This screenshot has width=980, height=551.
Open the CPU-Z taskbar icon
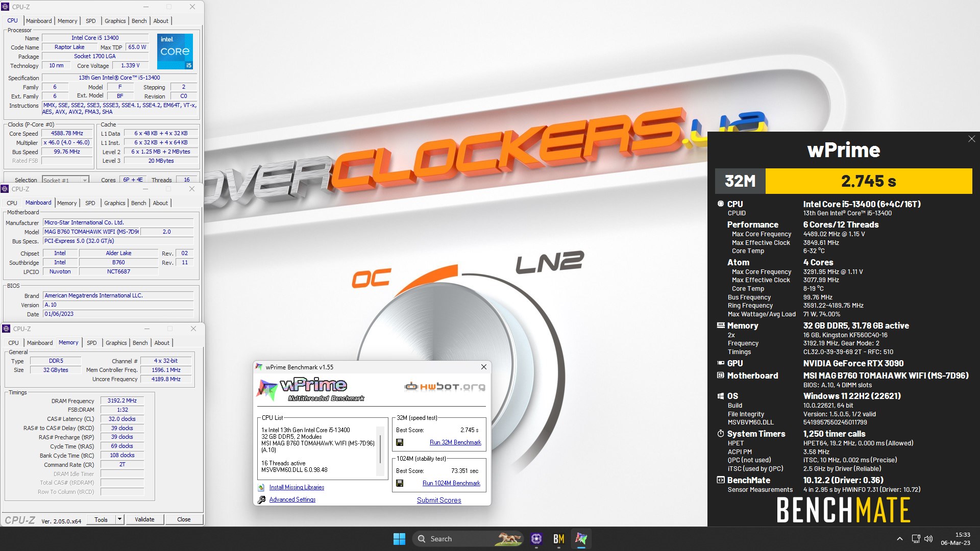pyautogui.click(x=536, y=539)
